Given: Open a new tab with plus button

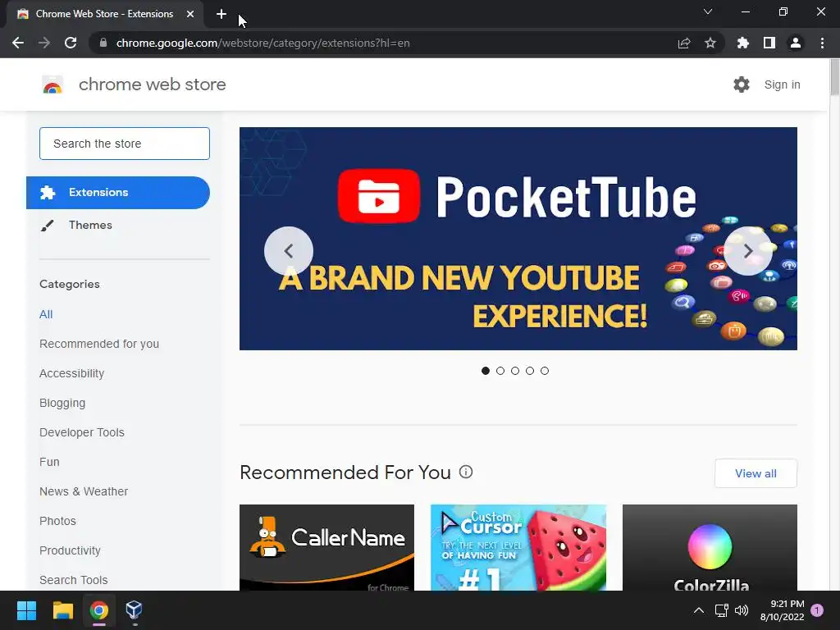Looking at the screenshot, I should (x=221, y=14).
